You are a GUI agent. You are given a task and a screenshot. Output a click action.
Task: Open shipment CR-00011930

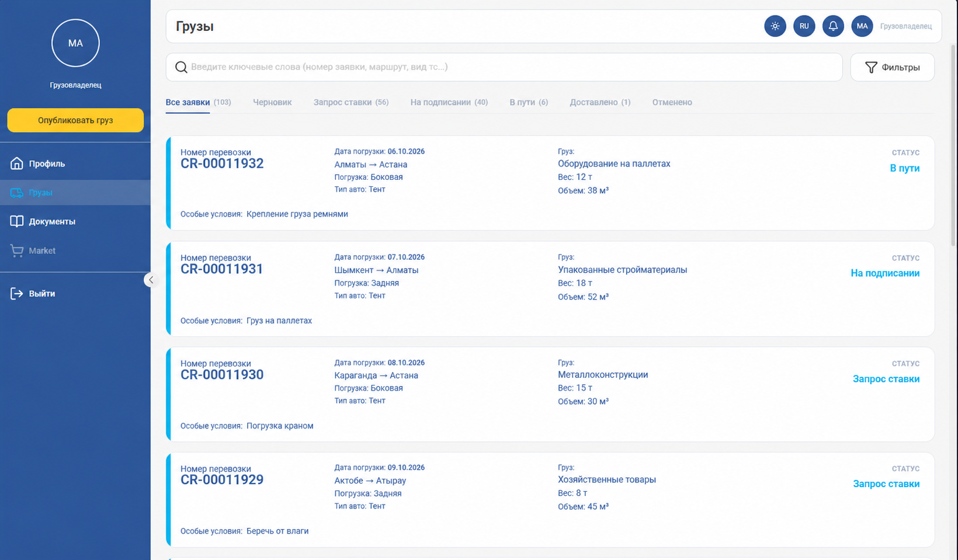[222, 375]
